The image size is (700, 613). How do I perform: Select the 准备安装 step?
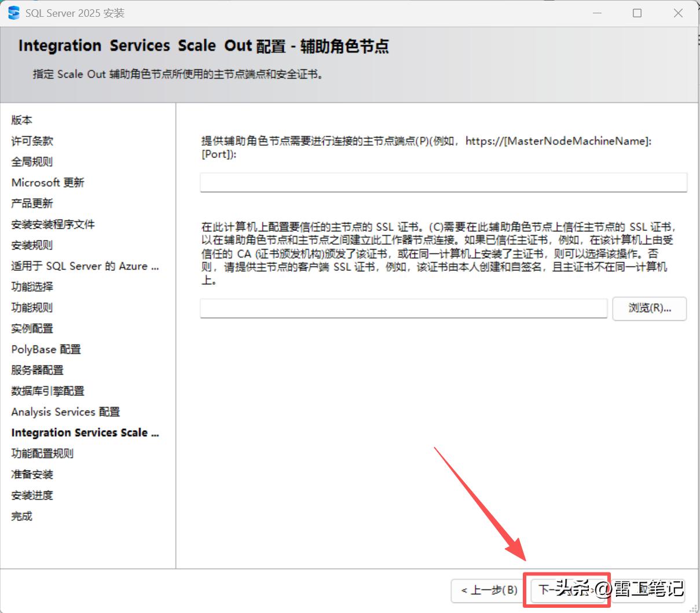(32, 474)
